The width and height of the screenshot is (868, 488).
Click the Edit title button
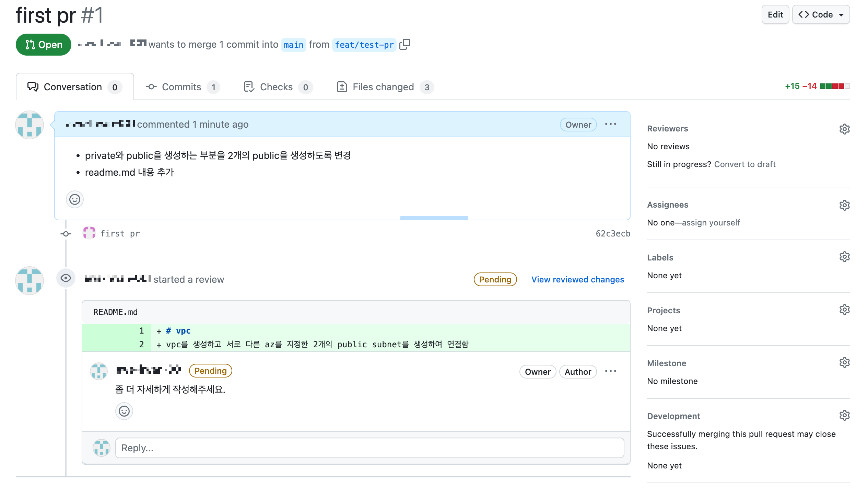775,15
